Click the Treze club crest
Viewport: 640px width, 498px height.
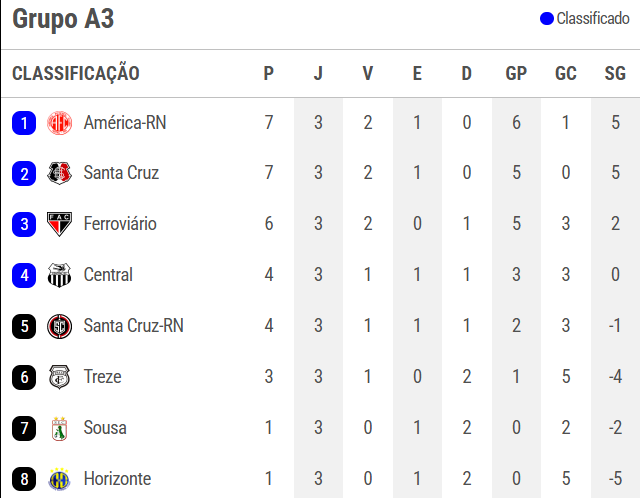point(60,377)
